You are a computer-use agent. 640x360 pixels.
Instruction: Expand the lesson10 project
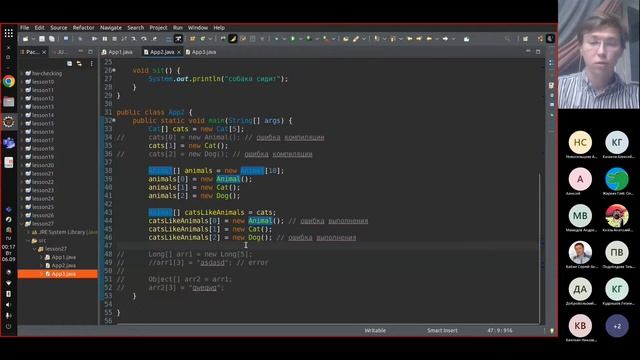pos(22,82)
